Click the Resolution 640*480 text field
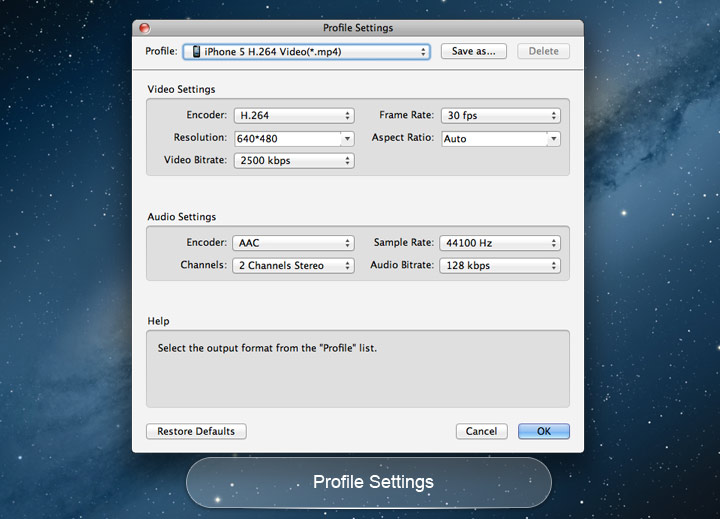 click(286, 139)
